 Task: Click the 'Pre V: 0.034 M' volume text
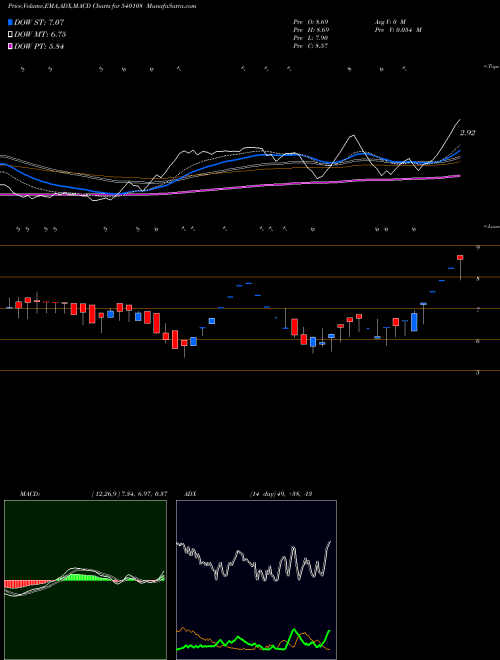[398, 30]
